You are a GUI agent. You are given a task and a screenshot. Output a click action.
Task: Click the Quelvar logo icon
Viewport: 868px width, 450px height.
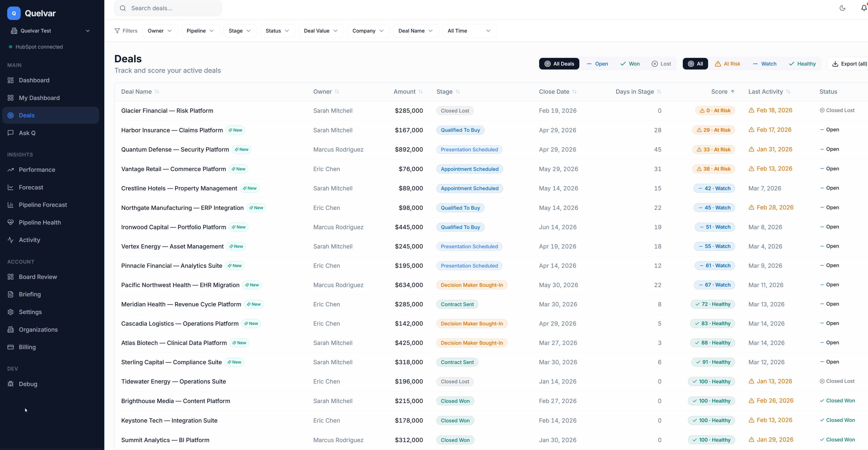click(14, 13)
